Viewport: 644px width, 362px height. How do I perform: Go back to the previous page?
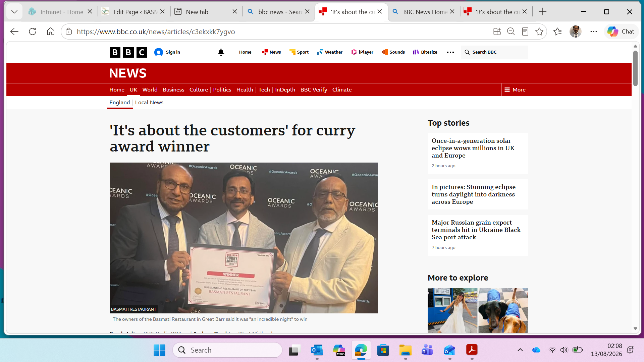click(14, 32)
